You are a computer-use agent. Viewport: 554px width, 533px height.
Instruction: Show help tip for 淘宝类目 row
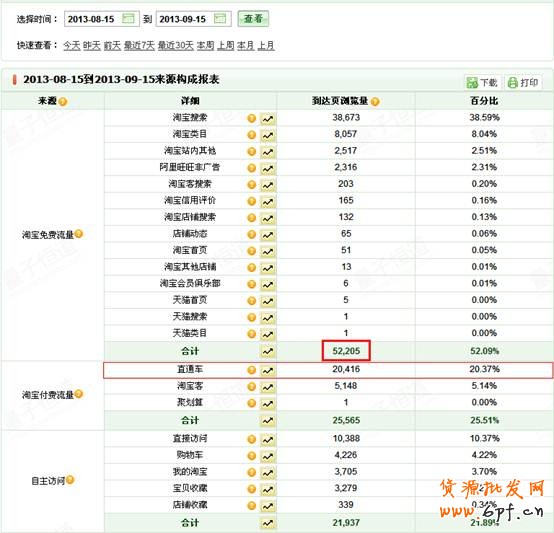tap(252, 135)
